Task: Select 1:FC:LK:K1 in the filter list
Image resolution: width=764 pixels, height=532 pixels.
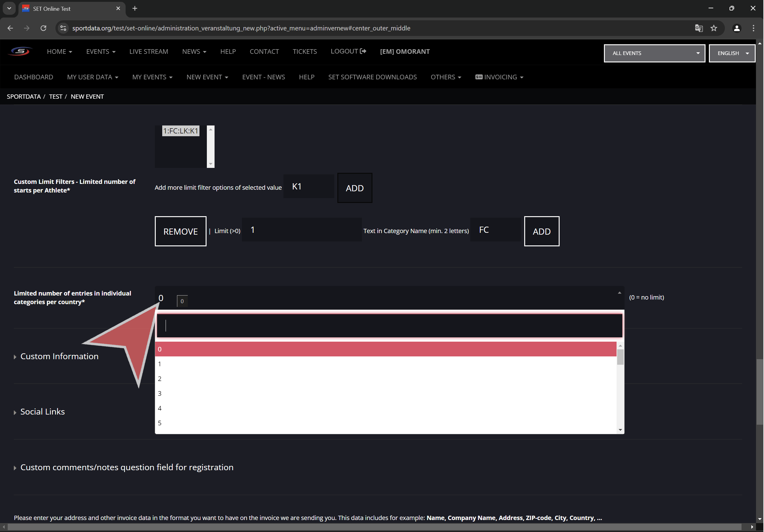Action: pyautogui.click(x=181, y=131)
